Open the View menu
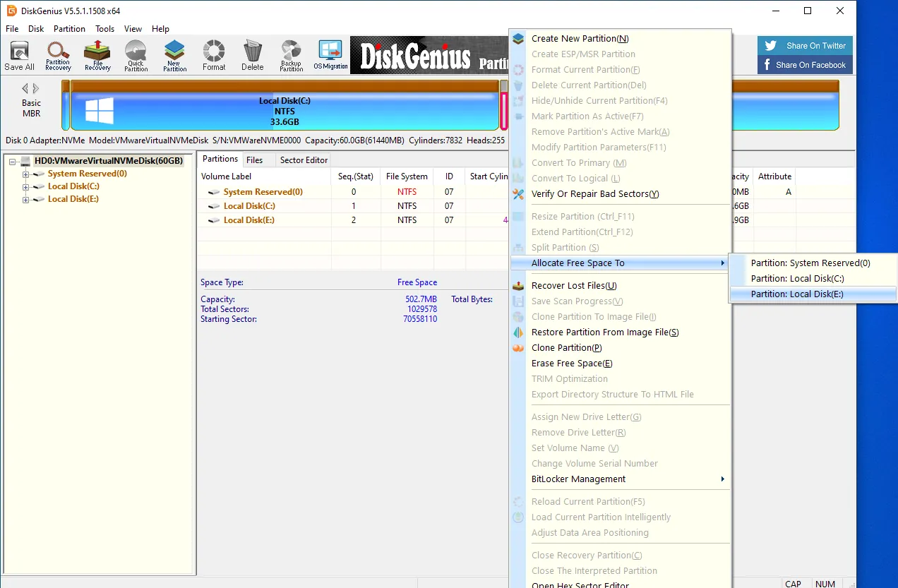Image resolution: width=898 pixels, height=588 pixels. (133, 29)
